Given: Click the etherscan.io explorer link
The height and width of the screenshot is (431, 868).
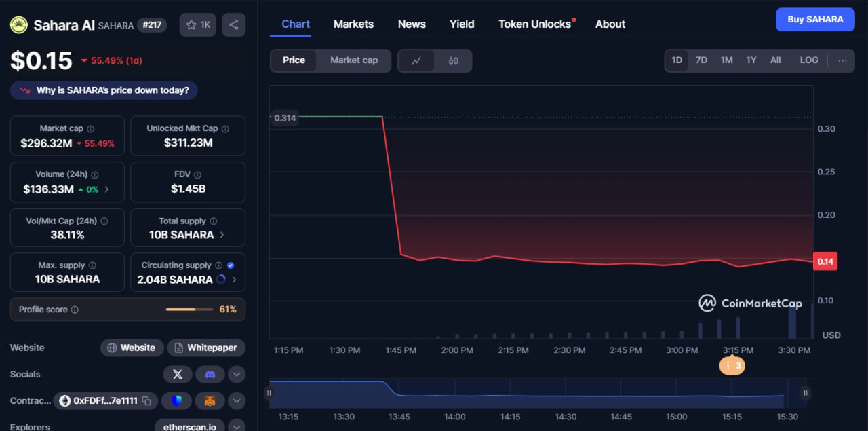Looking at the screenshot, I should point(190,427).
